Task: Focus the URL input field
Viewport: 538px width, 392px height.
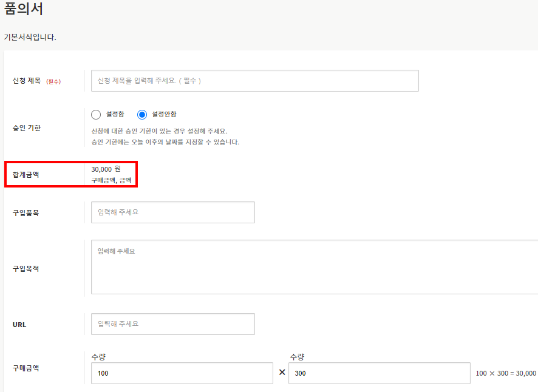Action: click(172, 324)
